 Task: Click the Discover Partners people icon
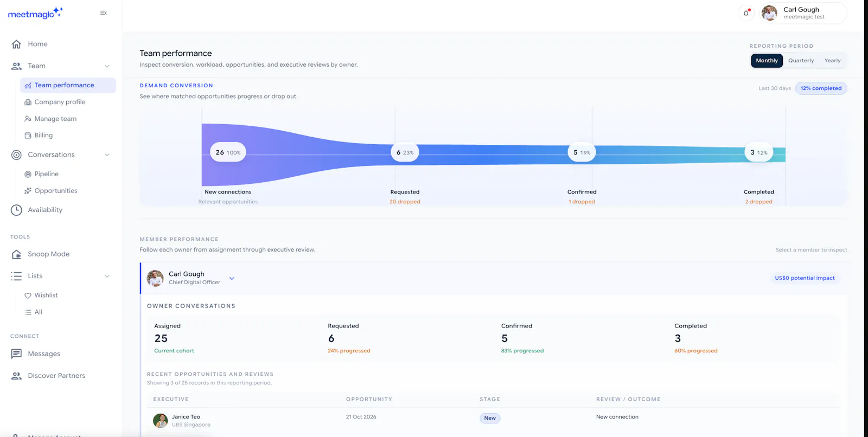pos(17,376)
